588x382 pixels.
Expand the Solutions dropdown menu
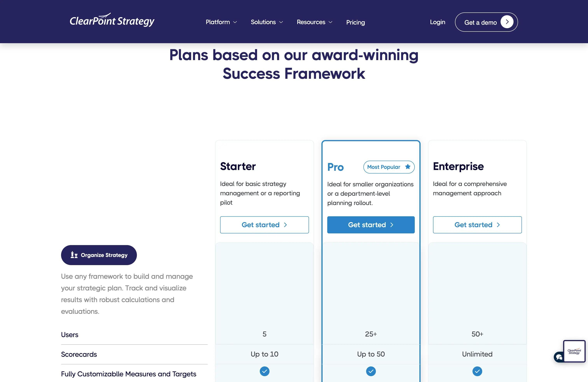pyautogui.click(x=267, y=21)
